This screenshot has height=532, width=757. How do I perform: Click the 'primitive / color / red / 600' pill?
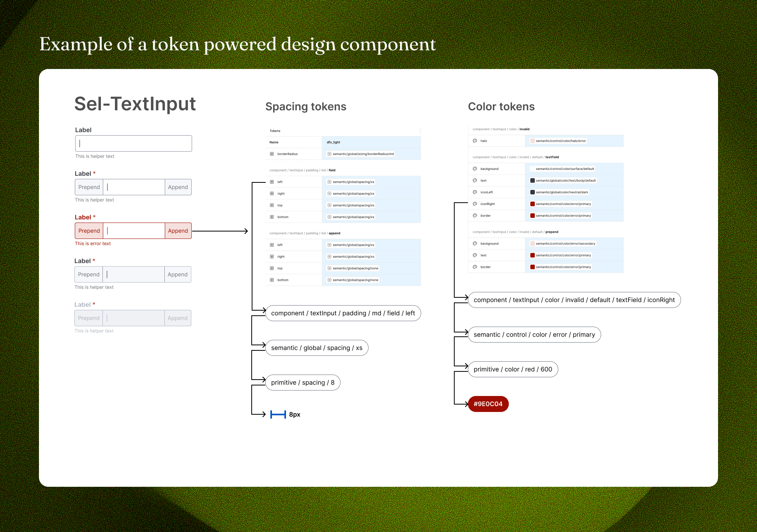click(513, 369)
